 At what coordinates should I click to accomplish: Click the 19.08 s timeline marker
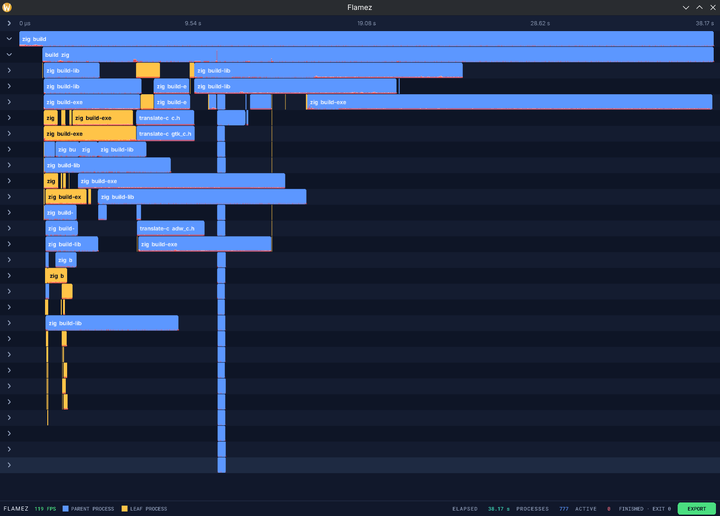pyautogui.click(x=366, y=23)
